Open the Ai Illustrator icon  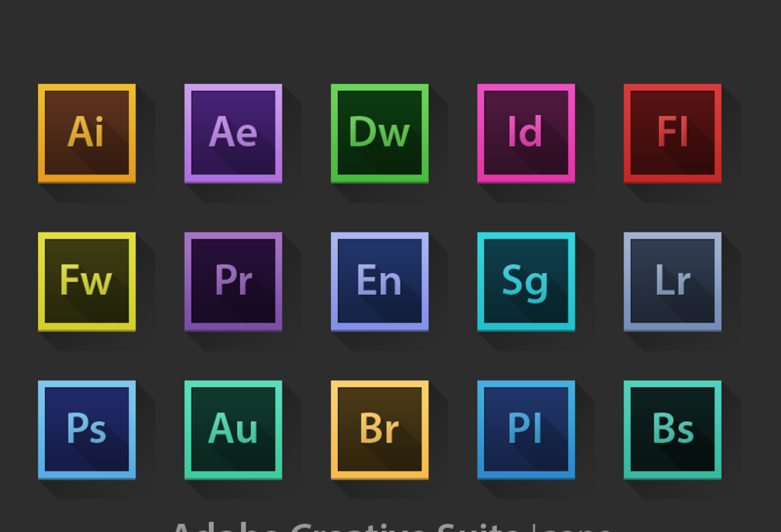point(87,133)
